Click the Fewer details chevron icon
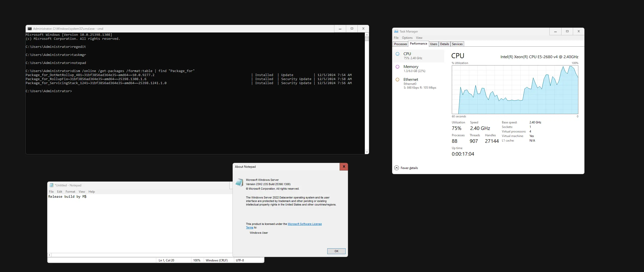Image resolution: width=644 pixels, height=272 pixels. tap(396, 168)
